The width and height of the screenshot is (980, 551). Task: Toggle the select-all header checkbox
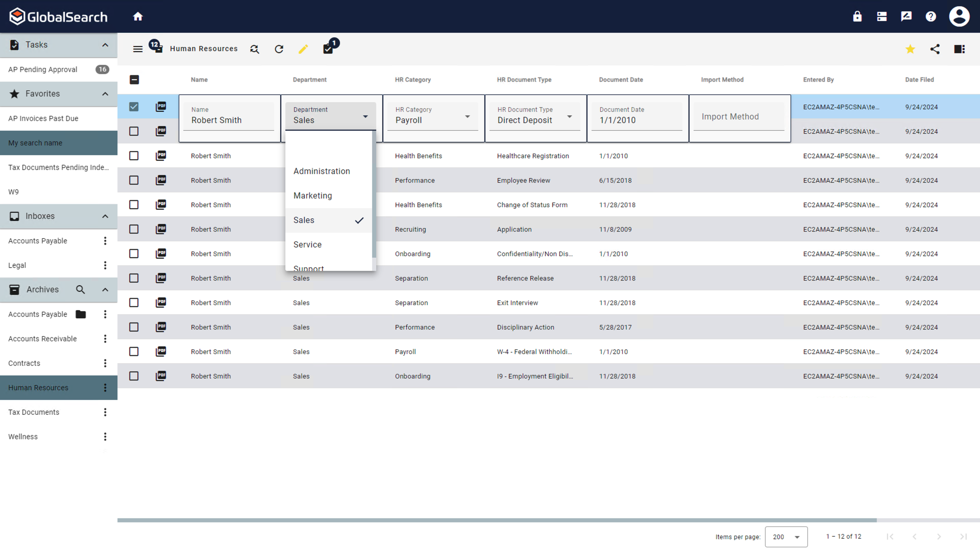pos(134,80)
